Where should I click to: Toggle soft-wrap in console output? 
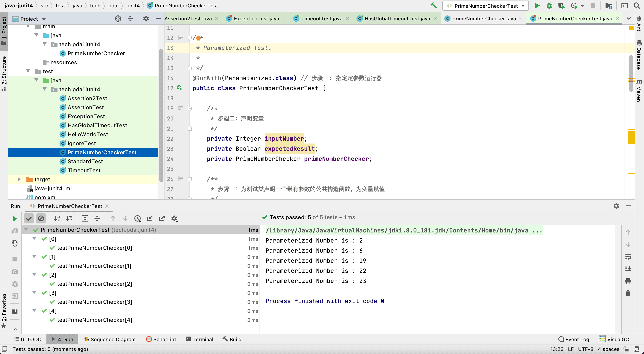coord(628,257)
